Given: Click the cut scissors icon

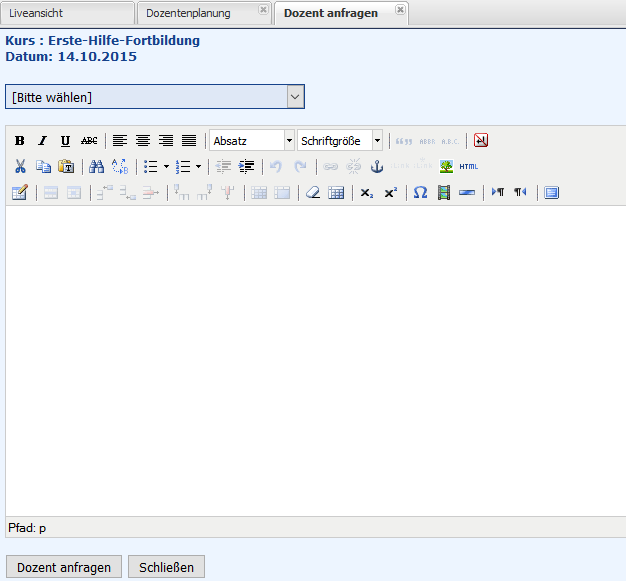Looking at the screenshot, I should coord(19,166).
